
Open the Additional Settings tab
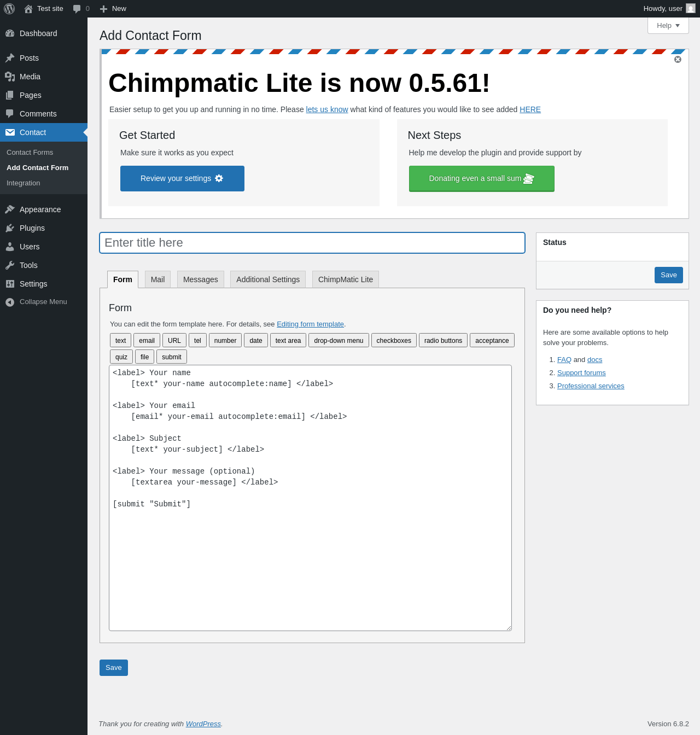pos(268,279)
